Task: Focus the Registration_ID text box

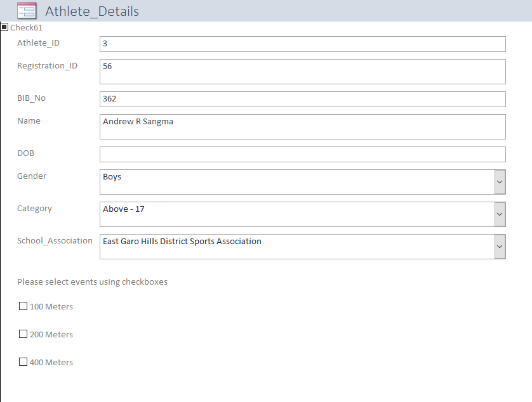Action: [x=302, y=72]
